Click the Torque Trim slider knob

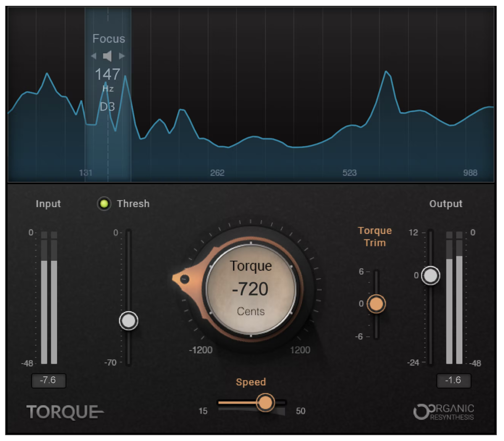tap(376, 304)
